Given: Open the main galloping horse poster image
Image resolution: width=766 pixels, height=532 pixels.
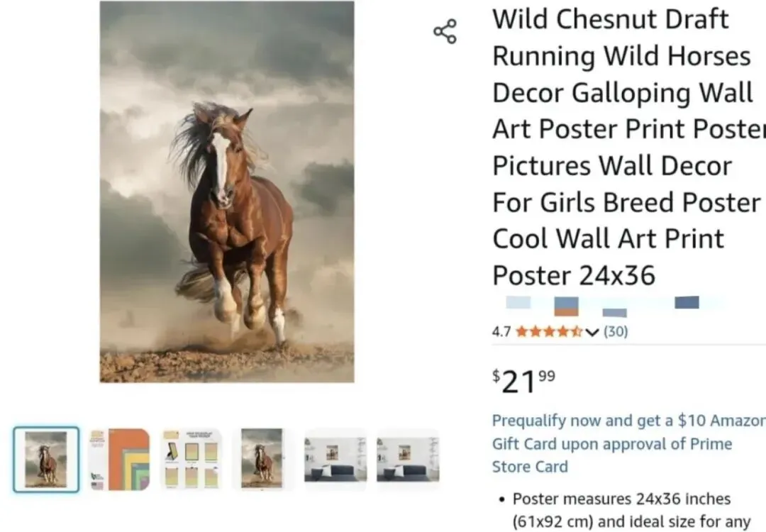Looking at the screenshot, I should click(227, 192).
